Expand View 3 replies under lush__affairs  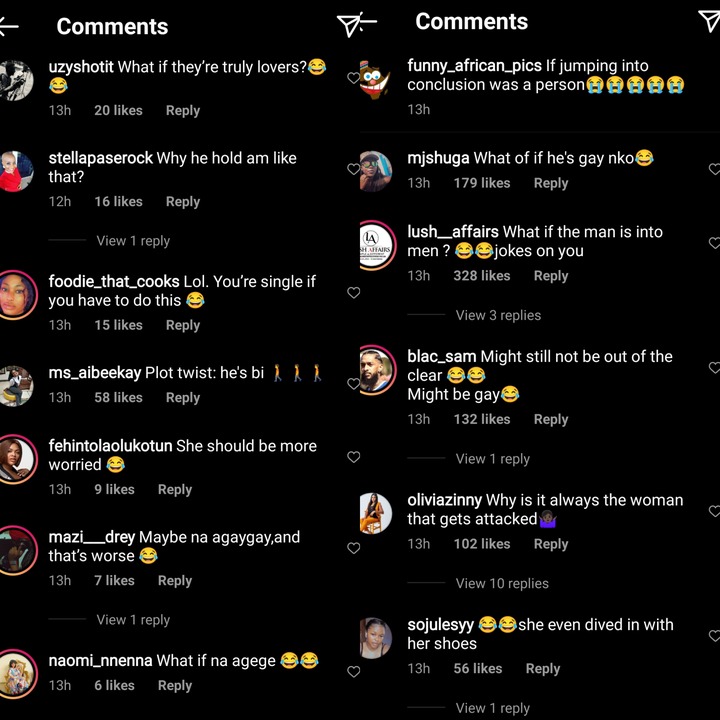[498, 315]
